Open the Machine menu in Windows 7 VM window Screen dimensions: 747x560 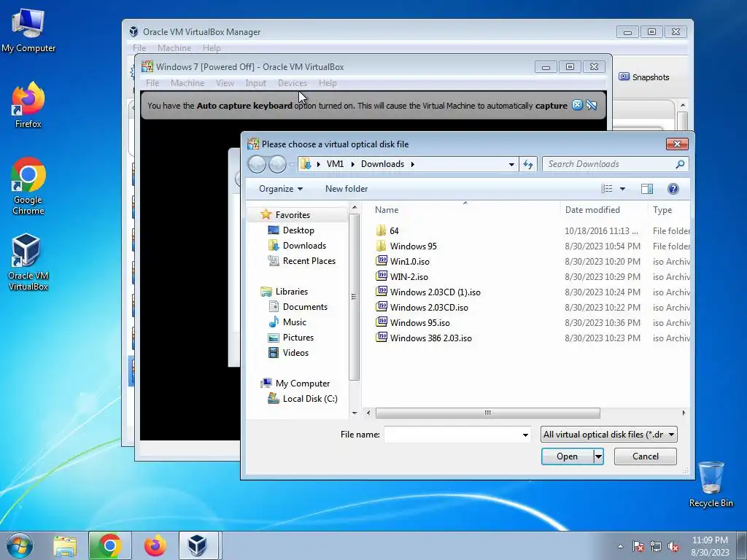pyautogui.click(x=187, y=83)
